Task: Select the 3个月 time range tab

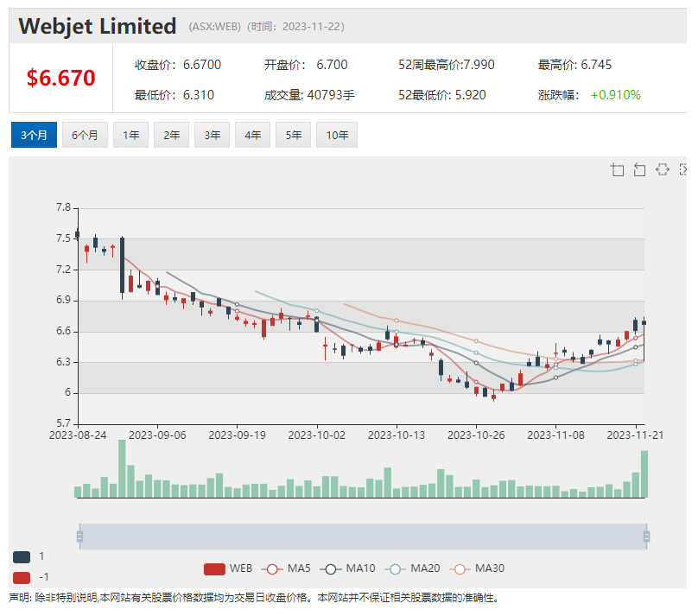Action: click(34, 135)
